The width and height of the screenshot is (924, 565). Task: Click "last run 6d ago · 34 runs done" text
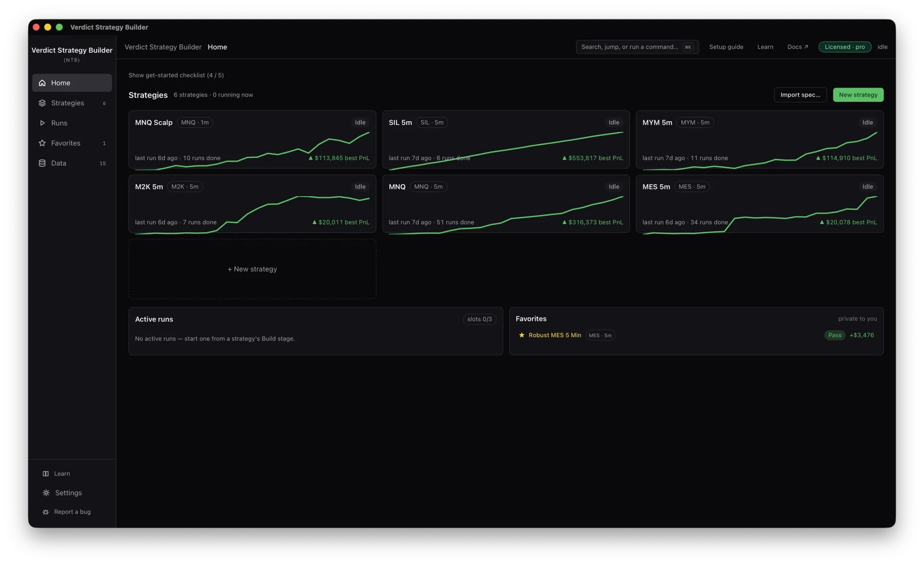click(685, 222)
